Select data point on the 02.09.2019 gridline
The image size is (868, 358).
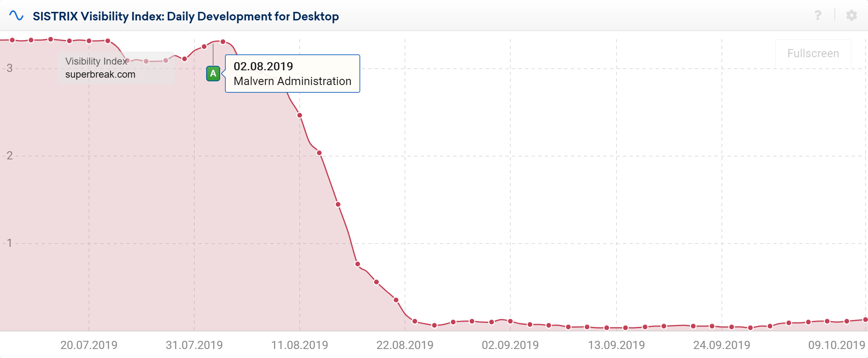510,321
